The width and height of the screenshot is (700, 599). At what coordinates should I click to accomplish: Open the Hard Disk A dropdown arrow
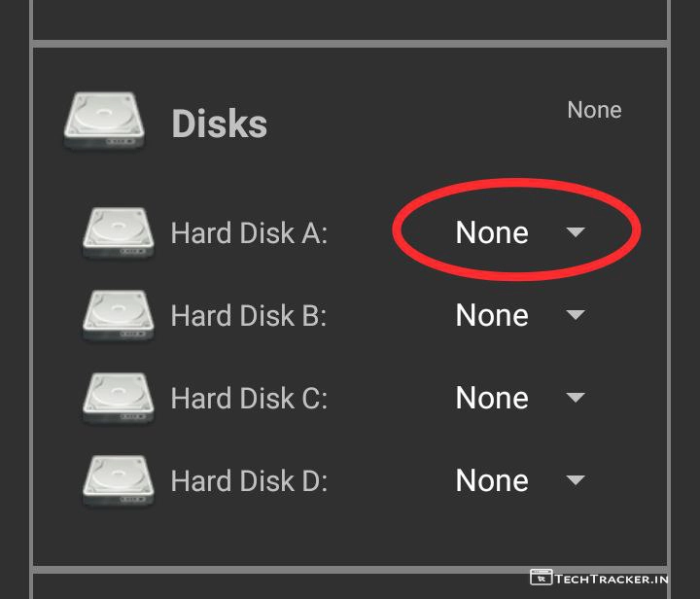coord(576,232)
